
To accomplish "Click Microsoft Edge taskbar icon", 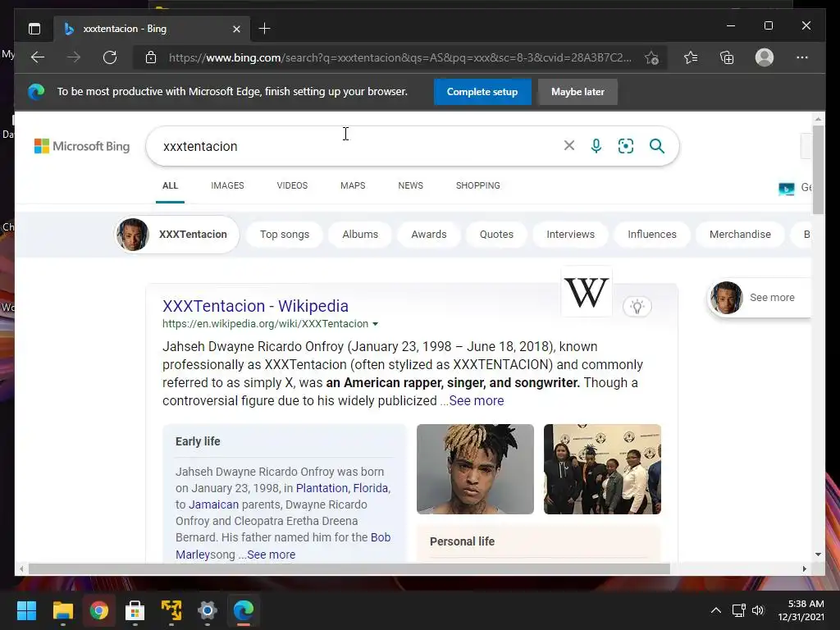I will point(243,610).
